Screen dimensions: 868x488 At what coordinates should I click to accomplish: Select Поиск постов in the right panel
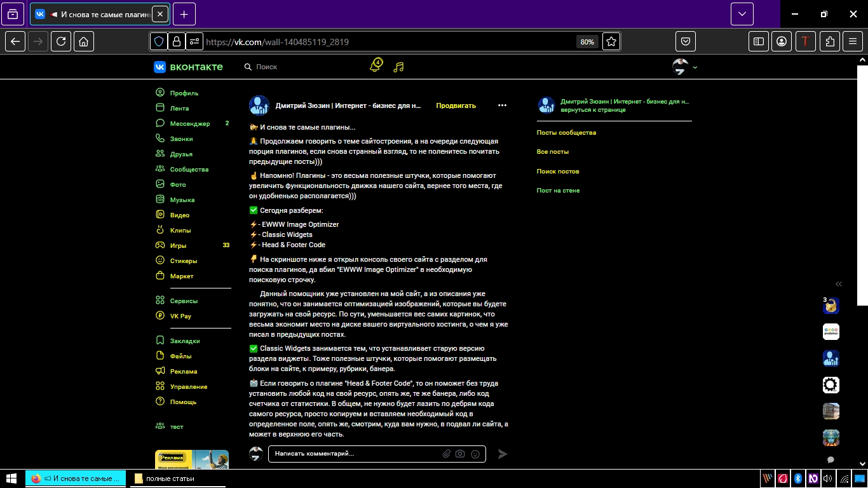pyautogui.click(x=558, y=172)
